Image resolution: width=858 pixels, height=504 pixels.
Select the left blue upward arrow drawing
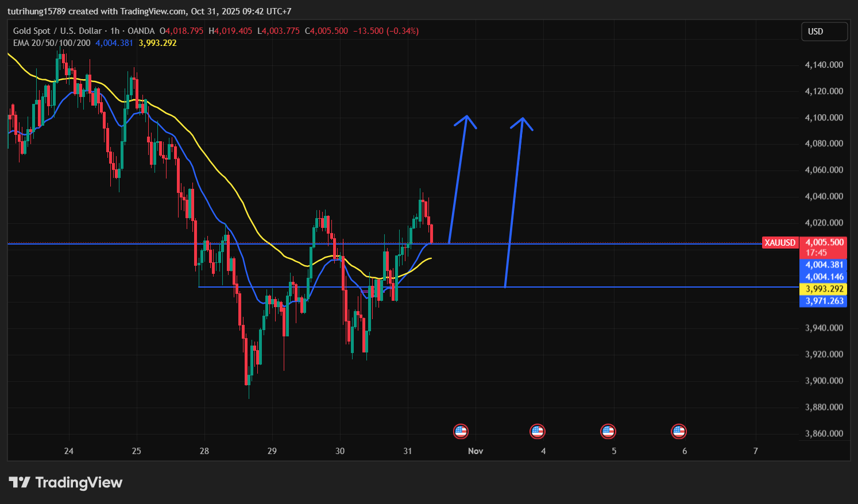click(458, 179)
